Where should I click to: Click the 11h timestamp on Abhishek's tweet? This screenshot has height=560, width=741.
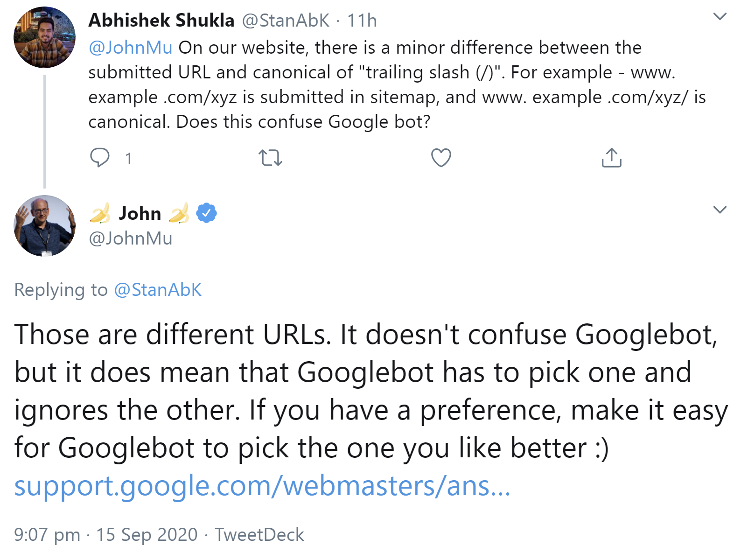363,20
